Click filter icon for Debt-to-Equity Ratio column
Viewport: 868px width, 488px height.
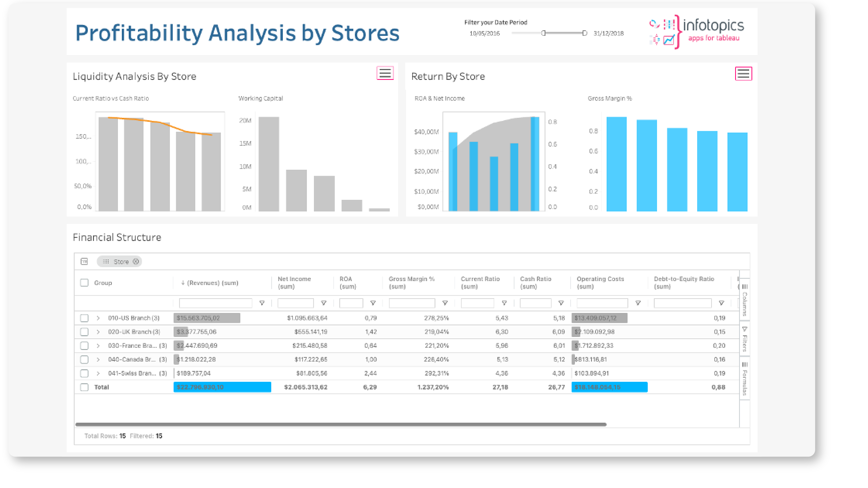pos(721,303)
